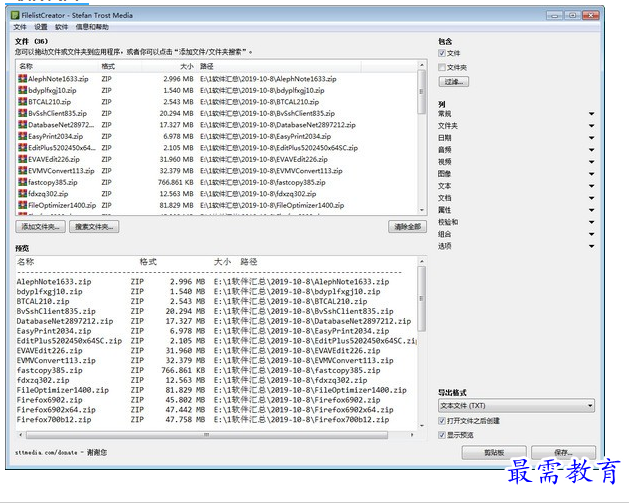Click the EditPlus5202450x64 archive icon
Screen dimensions: 629x503
tap(22, 148)
